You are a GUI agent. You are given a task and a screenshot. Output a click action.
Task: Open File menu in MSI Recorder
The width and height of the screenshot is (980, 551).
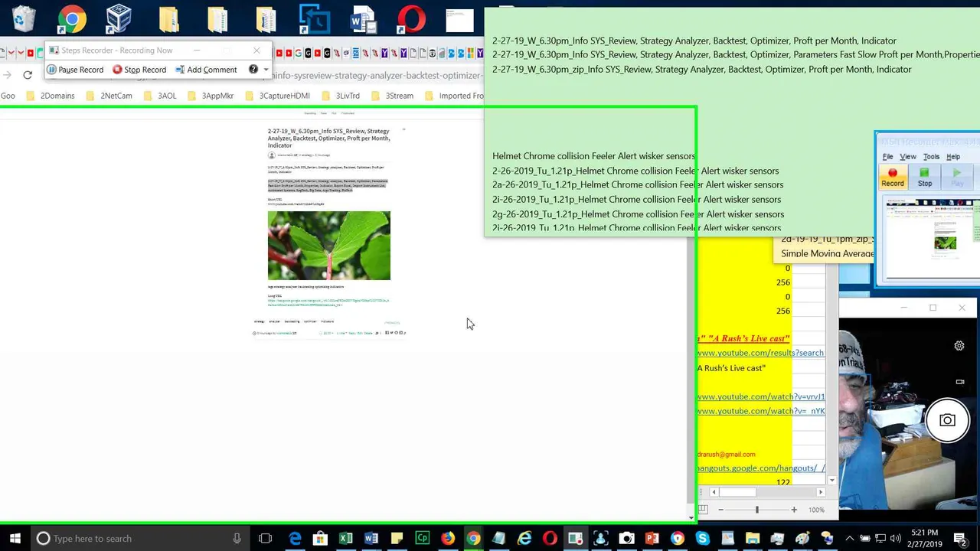coord(887,157)
